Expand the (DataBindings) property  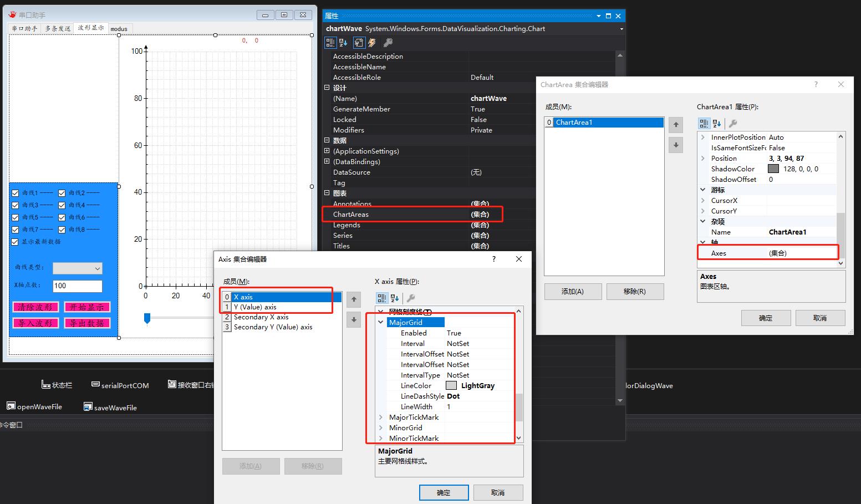(327, 161)
